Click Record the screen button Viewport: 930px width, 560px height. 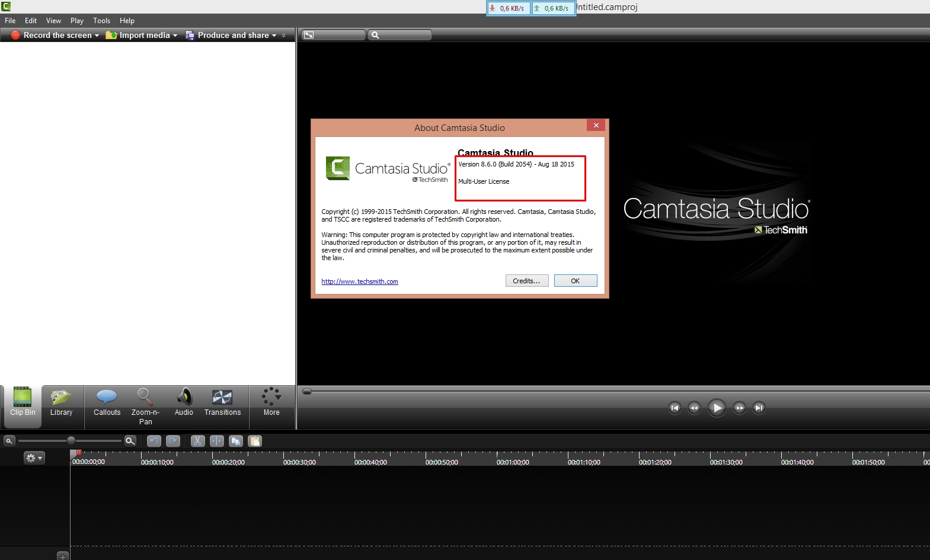pyautogui.click(x=52, y=35)
